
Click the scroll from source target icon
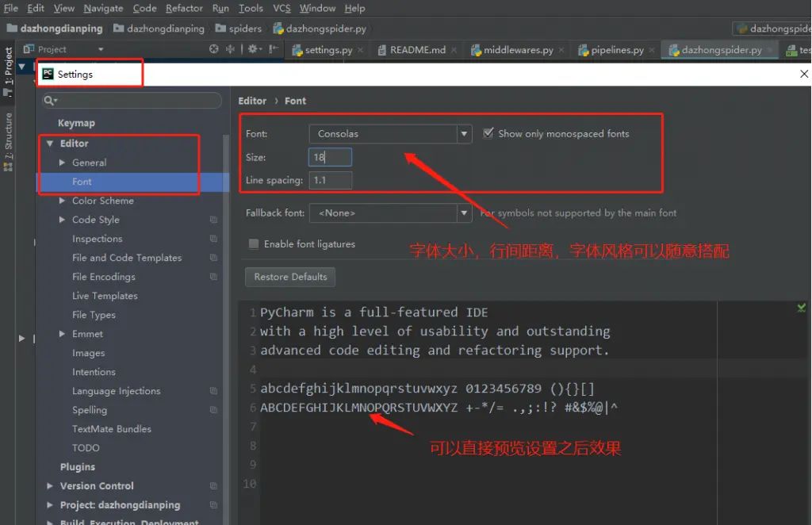(213, 48)
